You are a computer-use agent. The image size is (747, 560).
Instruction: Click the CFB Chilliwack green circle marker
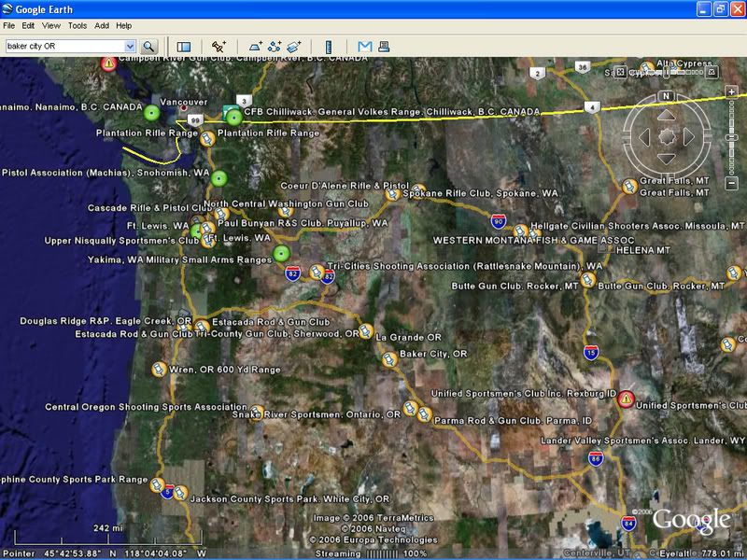tap(234, 118)
